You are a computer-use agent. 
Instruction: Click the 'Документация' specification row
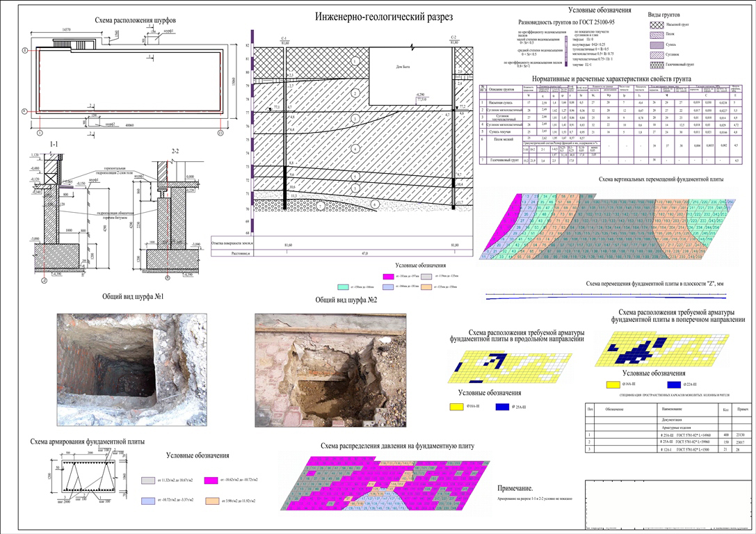(668, 420)
